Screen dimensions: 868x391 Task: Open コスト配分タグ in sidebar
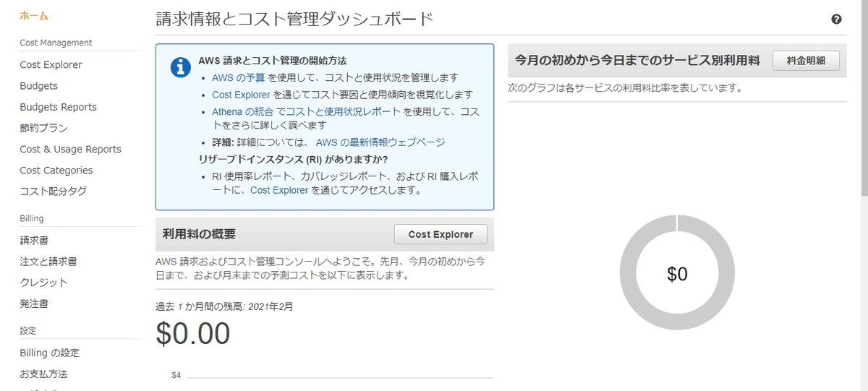click(53, 192)
